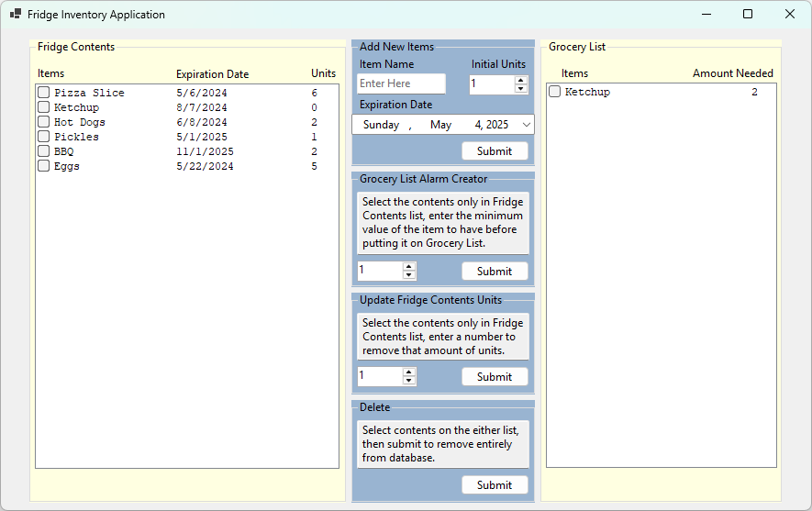812x511 pixels.
Task: Click Pizza Slice units value 6
Action: tap(315, 93)
